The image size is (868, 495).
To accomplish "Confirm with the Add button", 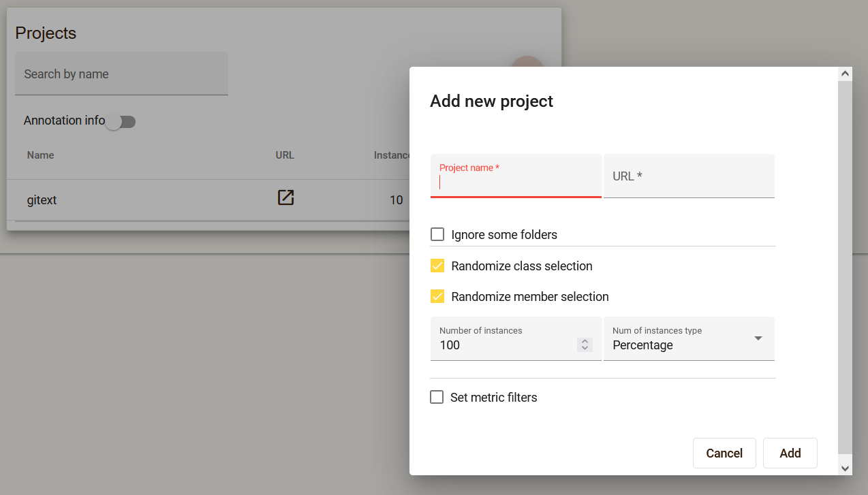I will [790, 453].
